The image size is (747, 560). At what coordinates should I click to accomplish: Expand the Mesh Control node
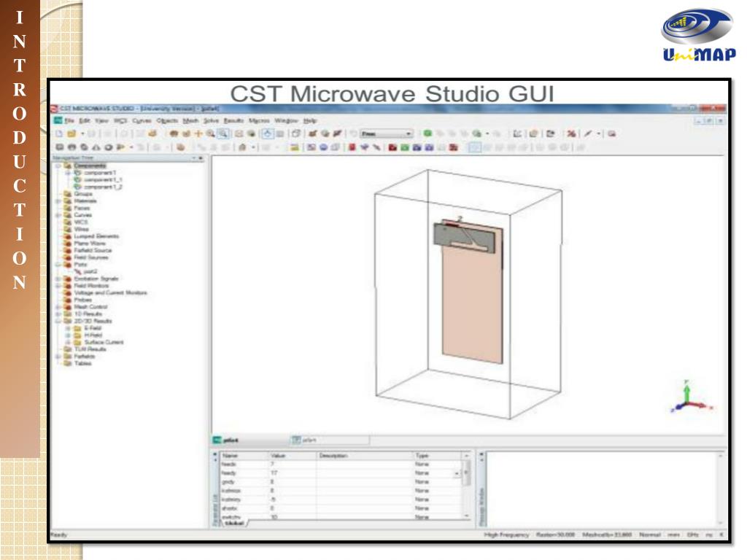pos(58,307)
